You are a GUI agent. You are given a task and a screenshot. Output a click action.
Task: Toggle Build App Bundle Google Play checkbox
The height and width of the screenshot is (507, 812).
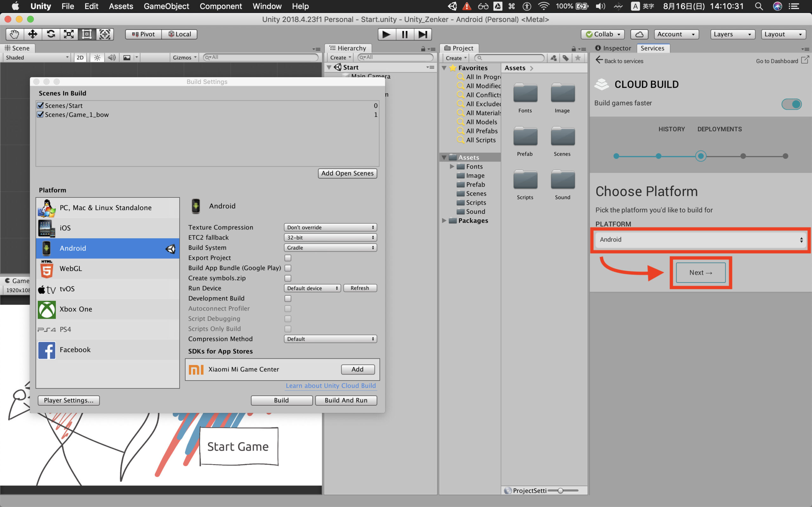point(288,268)
